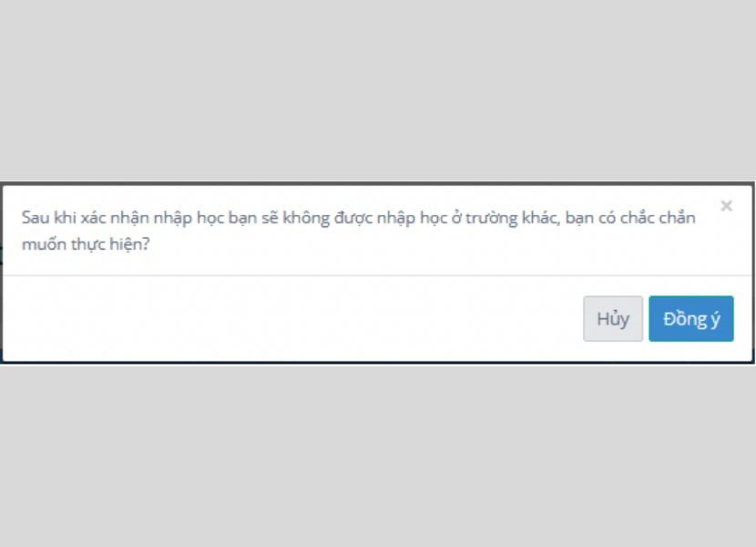This screenshot has height=547, width=756.
Task: Click the 'Sau khi xác nhận' text line
Action: coord(358,218)
